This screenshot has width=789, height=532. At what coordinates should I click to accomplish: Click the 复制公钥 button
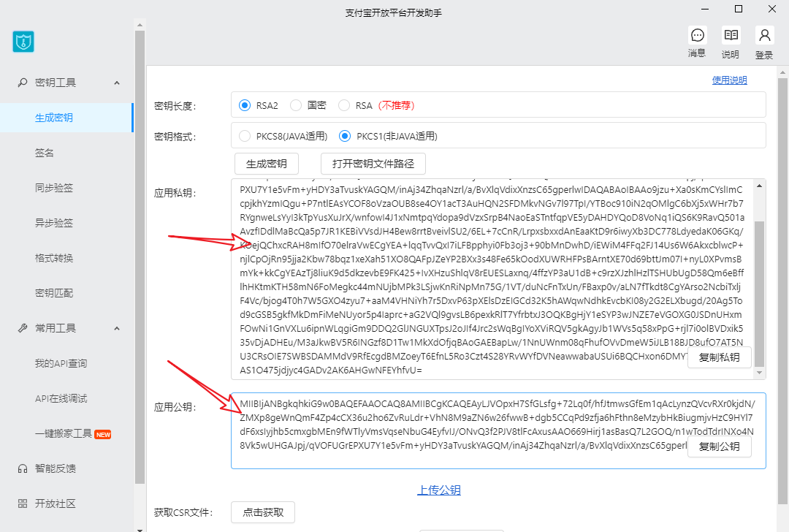(x=720, y=446)
